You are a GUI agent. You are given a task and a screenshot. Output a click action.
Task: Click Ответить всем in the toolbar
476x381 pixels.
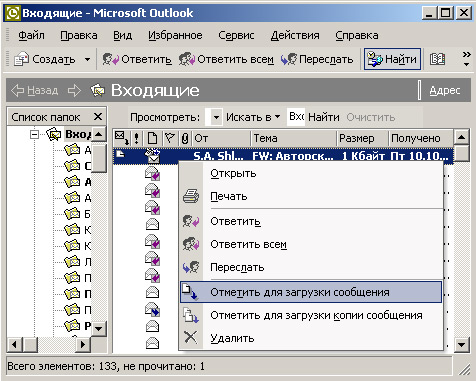pos(226,59)
